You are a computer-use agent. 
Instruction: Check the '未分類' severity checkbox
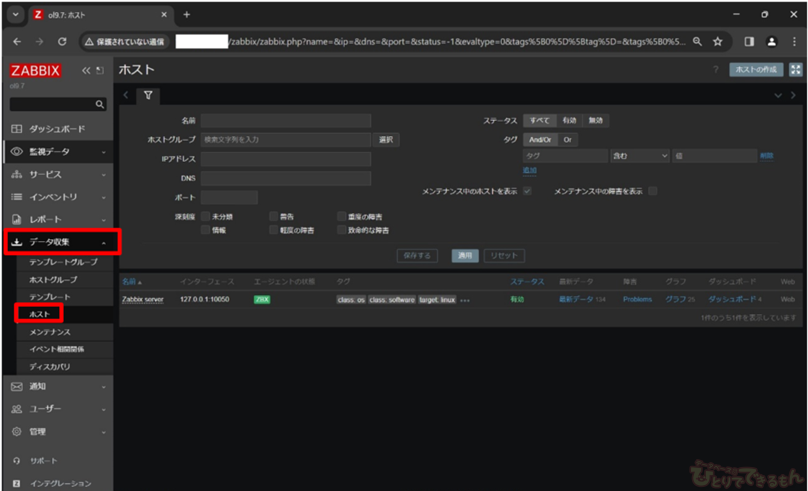205,215
